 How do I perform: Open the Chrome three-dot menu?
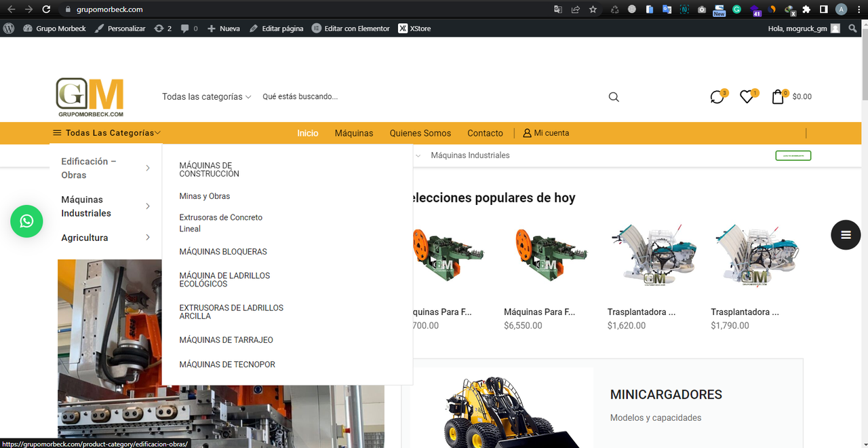tap(858, 10)
